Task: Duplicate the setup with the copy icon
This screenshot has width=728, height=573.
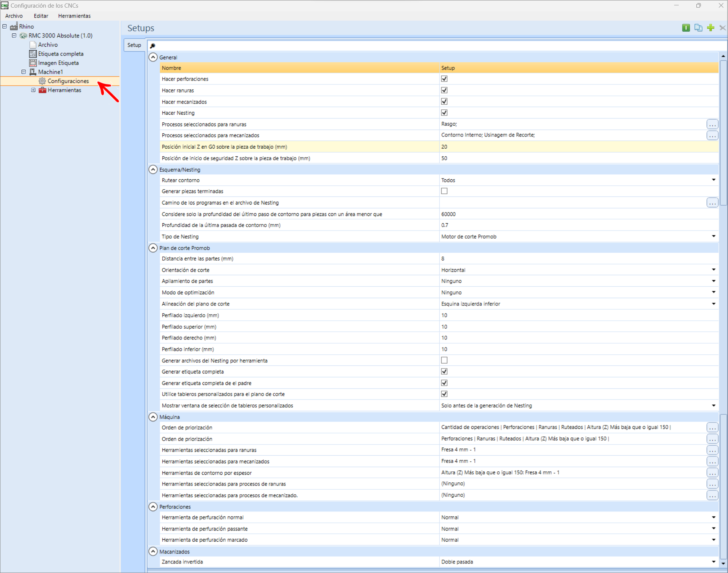Action: (698, 28)
